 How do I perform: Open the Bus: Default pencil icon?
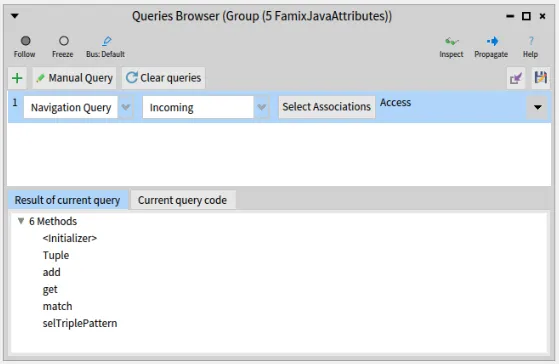coord(106,41)
